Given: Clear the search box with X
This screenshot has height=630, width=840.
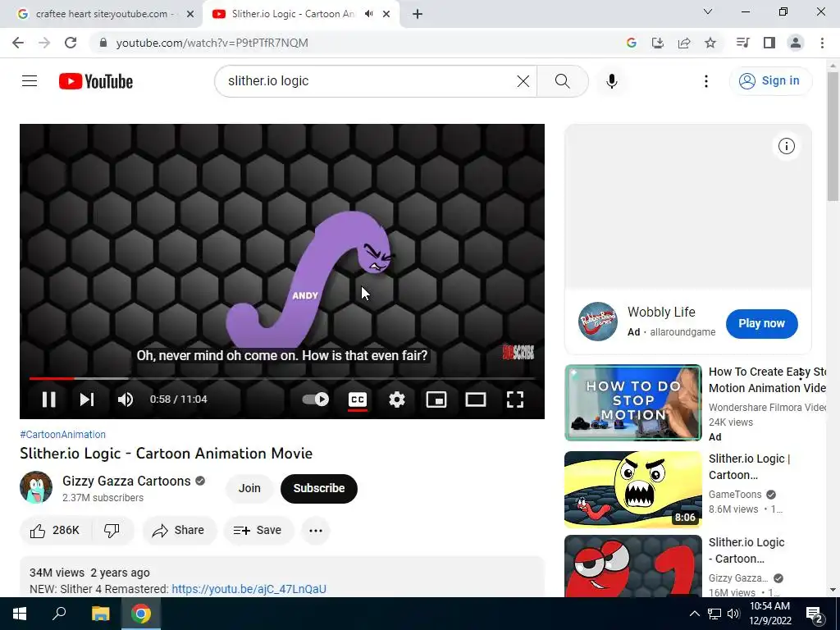Looking at the screenshot, I should [x=523, y=81].
